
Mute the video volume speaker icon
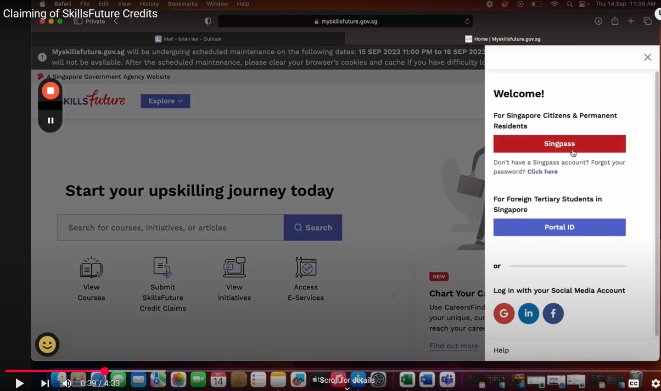(x=66, y=383)
